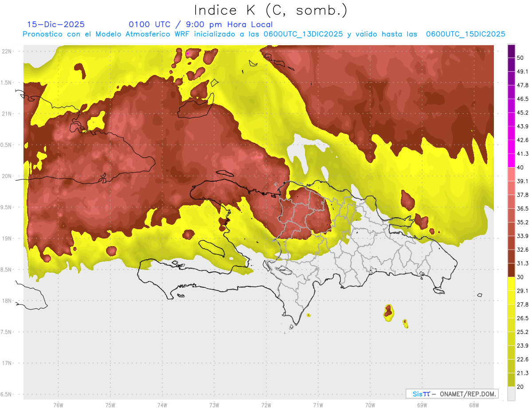This screenshot has height=411, width=532.
Task: Click the colorbar value "30"
Action: [520, 277]
